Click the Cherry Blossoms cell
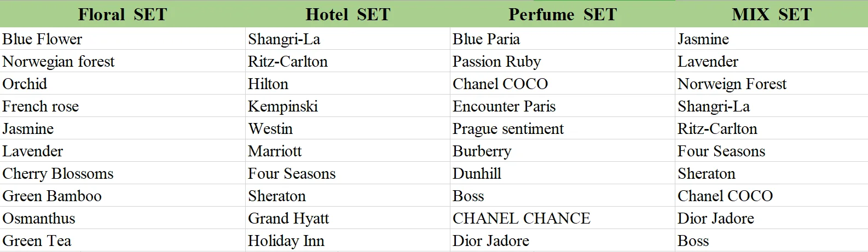868x252 pixels. [x=123, y=173]
